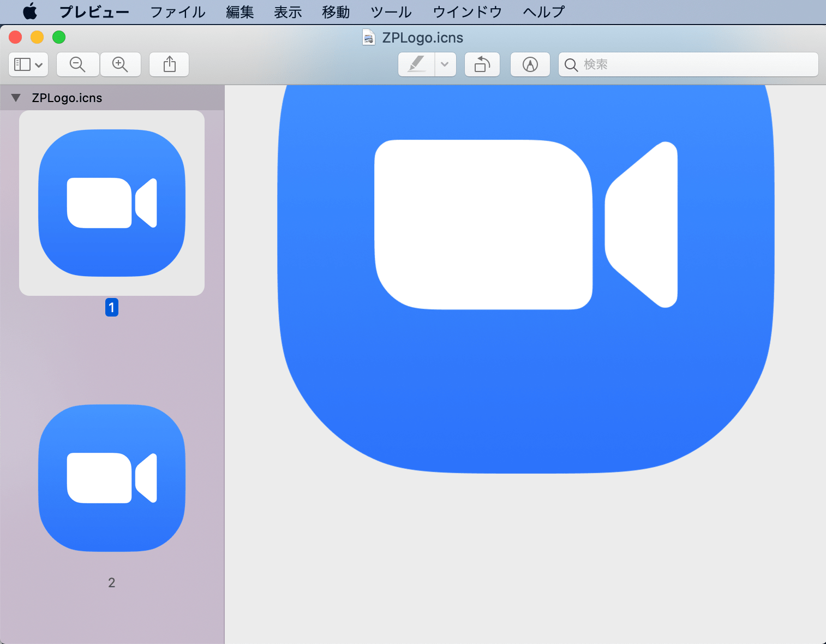Click the search magnifier icon
This screenshot has height=644, width=826.
click(571, 65)
